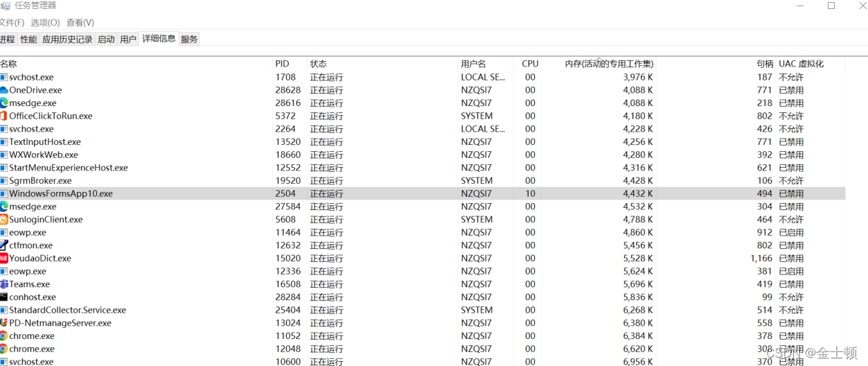This screenshot has height=366, width=868.
Task: Click PID value 28284 for conhost.exe
Action: (x=288, y=297)
